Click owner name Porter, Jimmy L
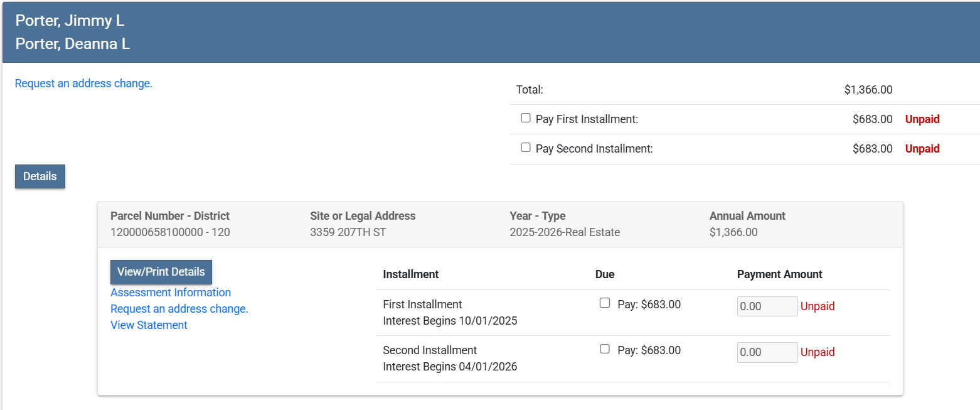Viewport: 980px width, 410px height. [70, 21]
